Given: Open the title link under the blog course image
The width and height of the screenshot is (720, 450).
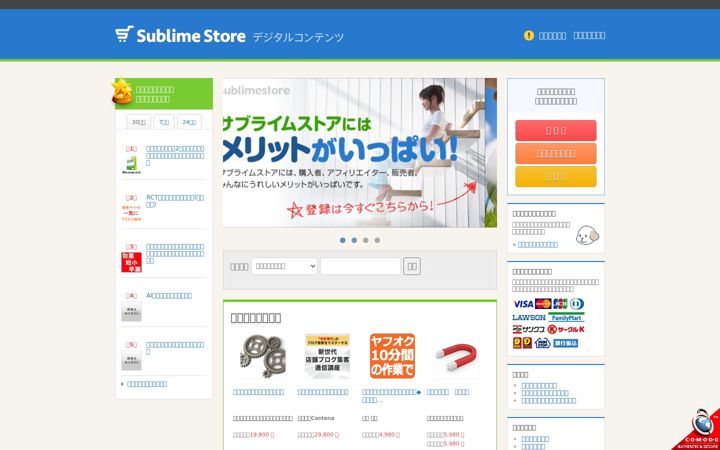Looking at the screenshot, I should coord(323,392).
